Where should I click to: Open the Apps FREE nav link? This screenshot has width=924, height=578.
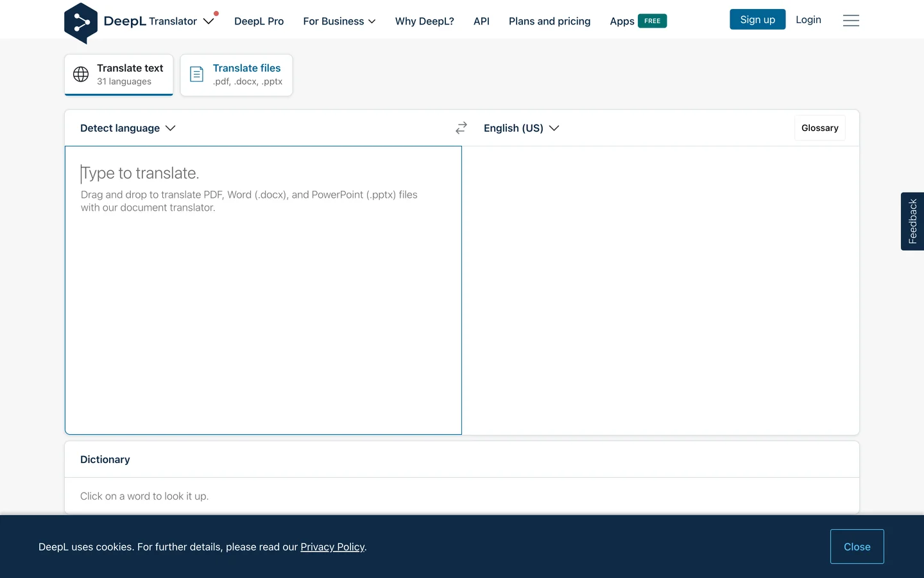(x=638, y=21)
